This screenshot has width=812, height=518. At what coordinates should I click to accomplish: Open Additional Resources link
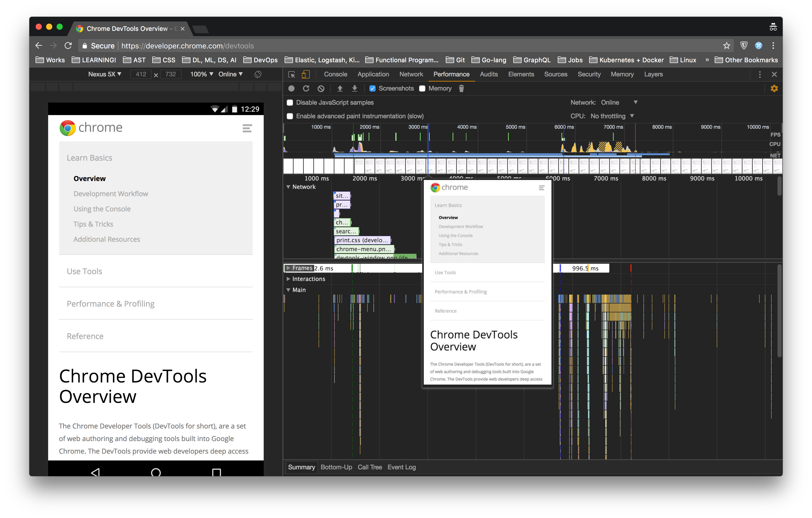106,239
